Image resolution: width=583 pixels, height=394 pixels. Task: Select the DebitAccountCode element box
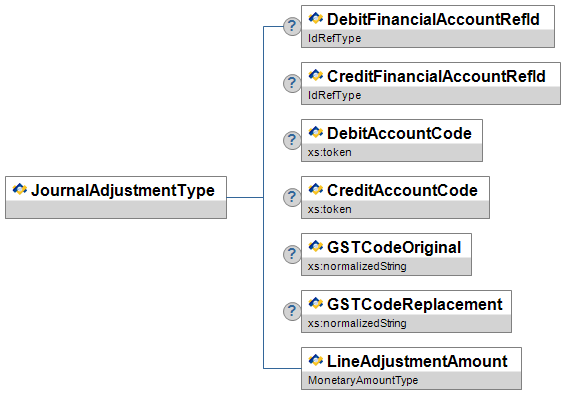(x=392, y=141)
